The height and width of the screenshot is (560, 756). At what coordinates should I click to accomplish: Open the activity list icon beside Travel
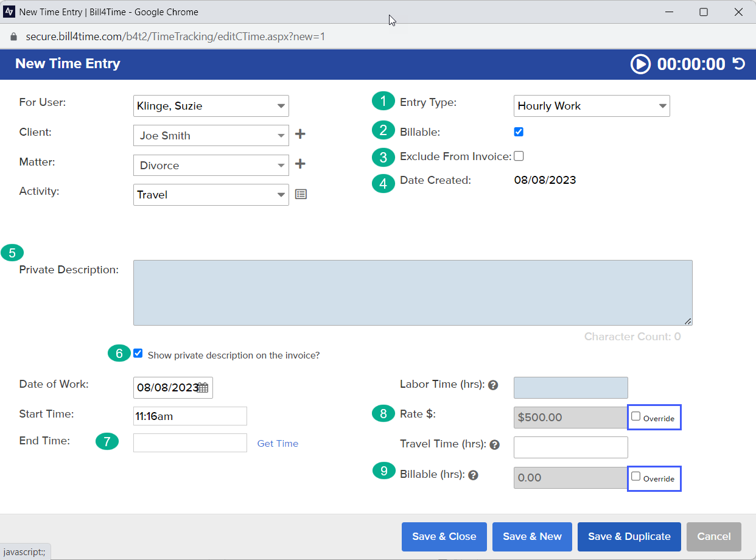pos(301,194)
